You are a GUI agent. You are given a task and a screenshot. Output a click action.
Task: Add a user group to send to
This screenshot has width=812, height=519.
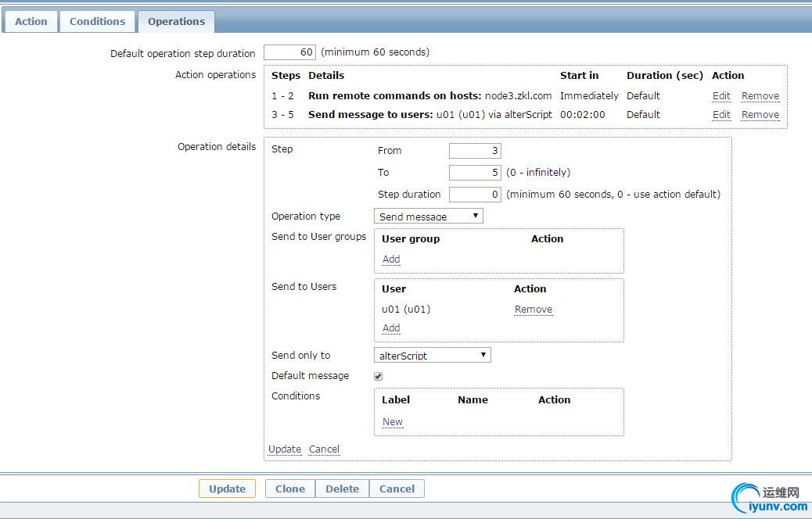tap(391, 259)
